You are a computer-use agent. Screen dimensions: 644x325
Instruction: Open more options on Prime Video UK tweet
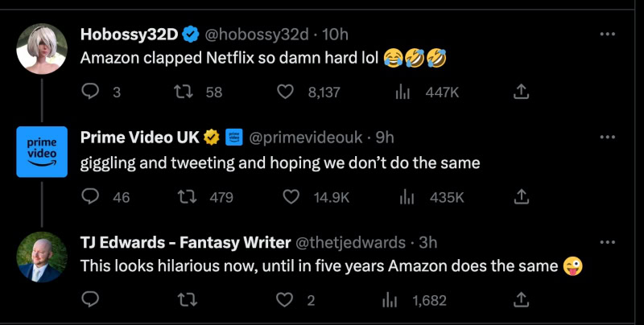click(x=609, y=138)
